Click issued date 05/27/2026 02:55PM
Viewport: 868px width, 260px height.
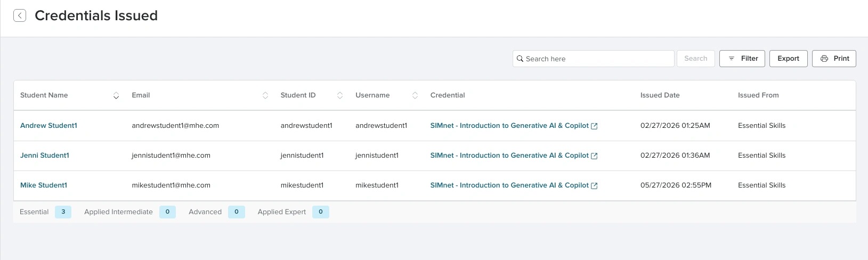(x=676, y=185)
